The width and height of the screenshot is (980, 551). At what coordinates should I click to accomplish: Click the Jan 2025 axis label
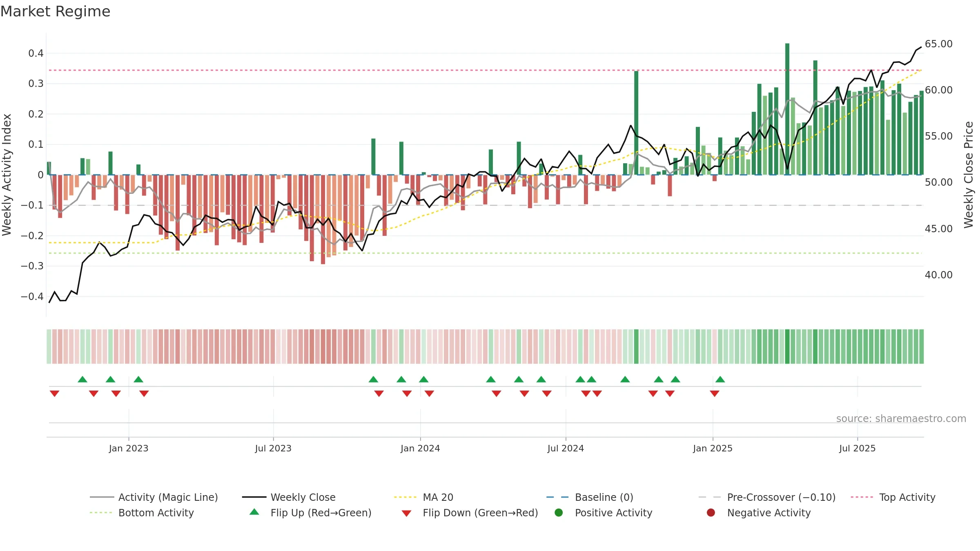tap(713, 448)
